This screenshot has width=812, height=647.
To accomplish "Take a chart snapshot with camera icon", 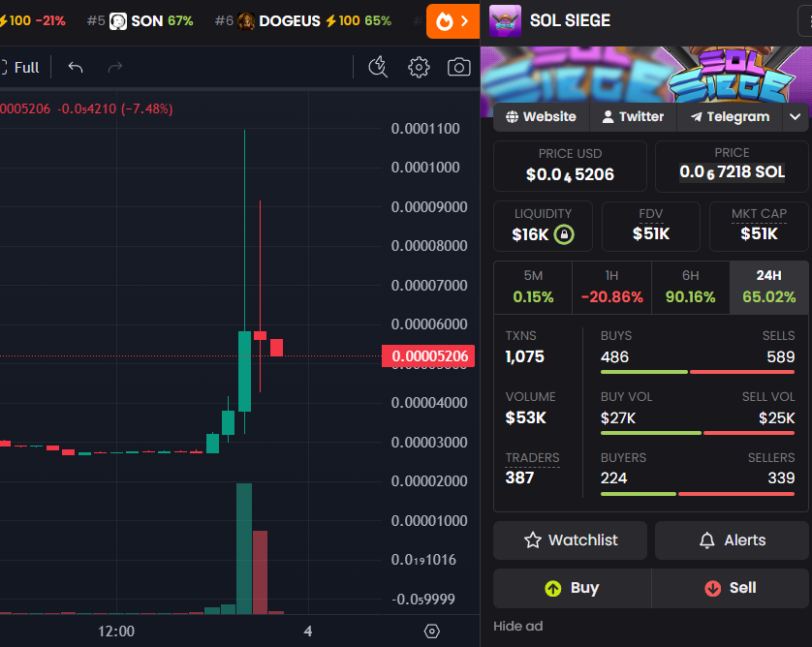I will click(459, 67).
